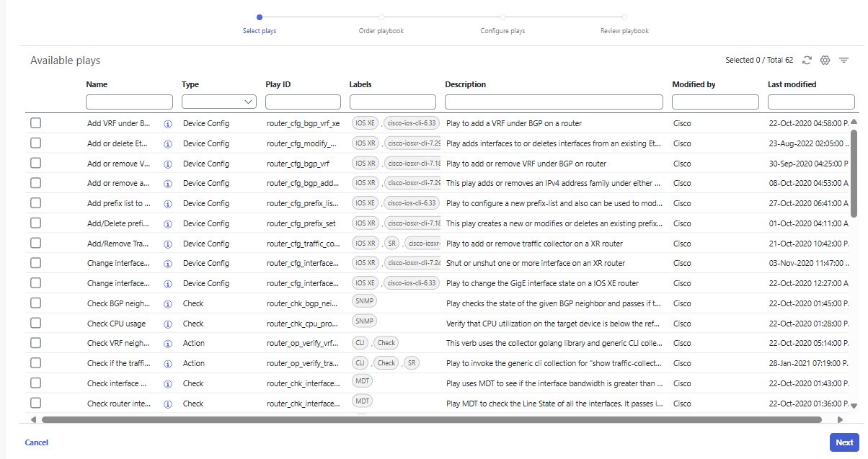Sort by Name column header
868x459 pixels.
tap(97, 84)
